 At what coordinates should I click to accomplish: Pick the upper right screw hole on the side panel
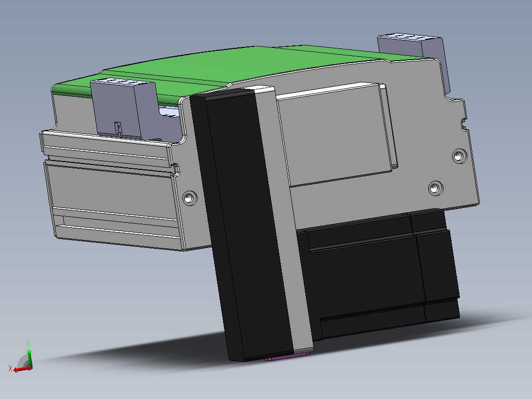point(459,156)
